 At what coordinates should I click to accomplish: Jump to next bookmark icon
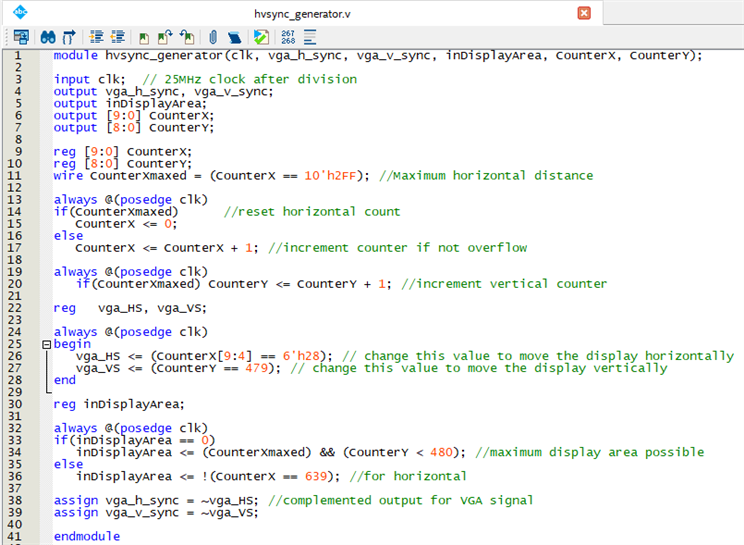165,37
